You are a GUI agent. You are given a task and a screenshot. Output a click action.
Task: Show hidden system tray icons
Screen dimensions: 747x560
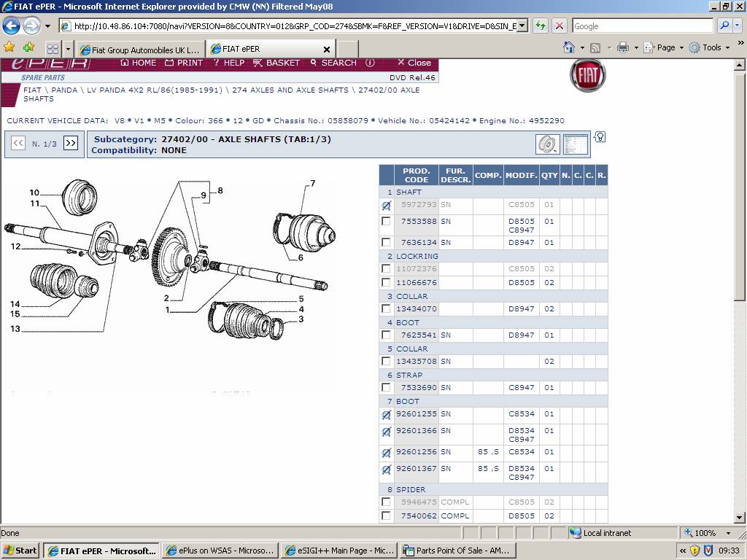[683, 551]
